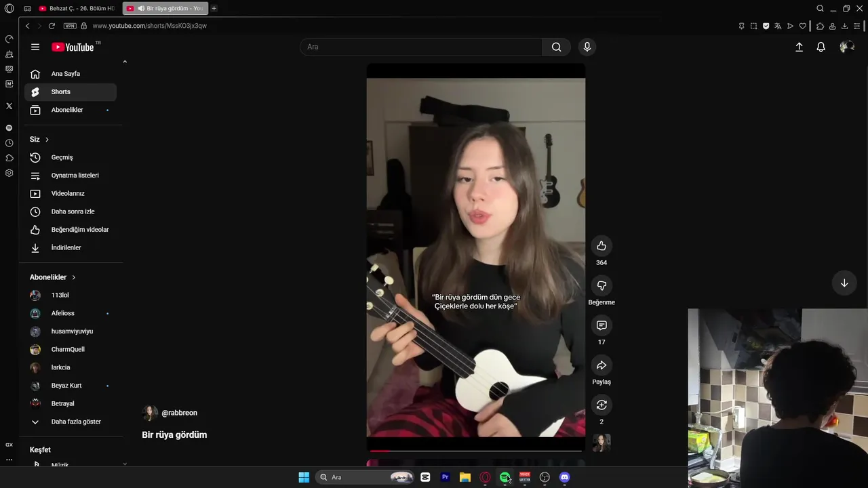The width and height of the screenshot is (868, 488).
Task: Go to Ana Sayfa in the sidebar
Action: point(71,74)
